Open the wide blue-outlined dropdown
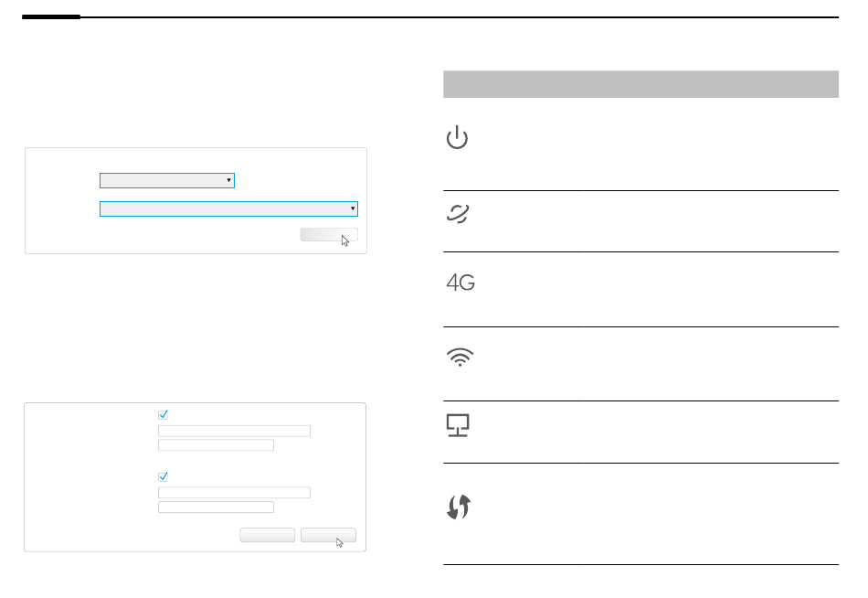Image resolution: width=868 pixels, height=598 pixels. coord(228,209)
